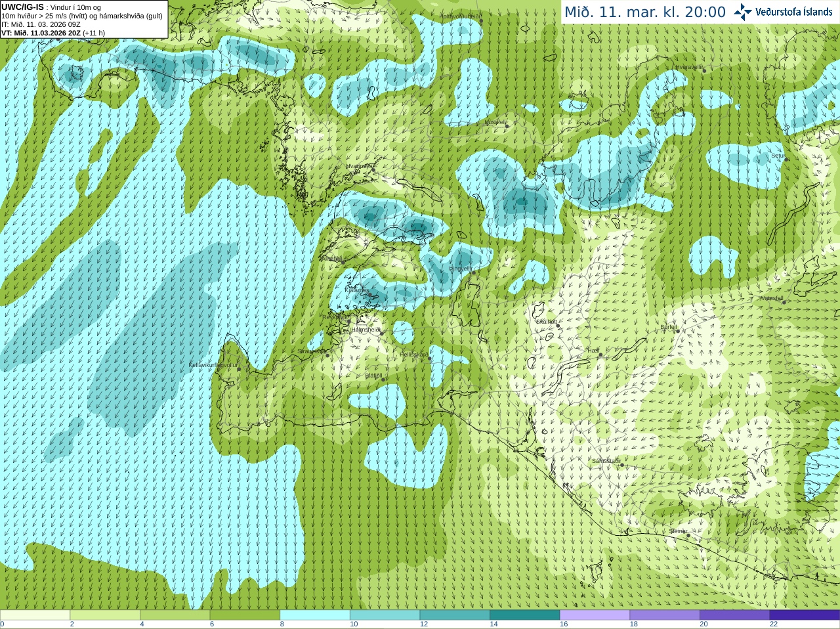Click the Holtavörðuheiði station marker
The image size is (840, 629).
click(481, 21)
